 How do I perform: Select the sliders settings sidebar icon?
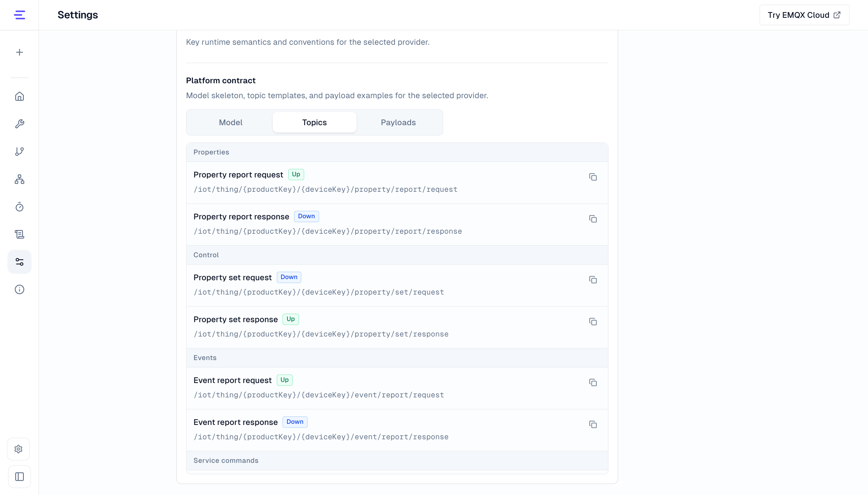pyautogui.click(x=19, y=262)
